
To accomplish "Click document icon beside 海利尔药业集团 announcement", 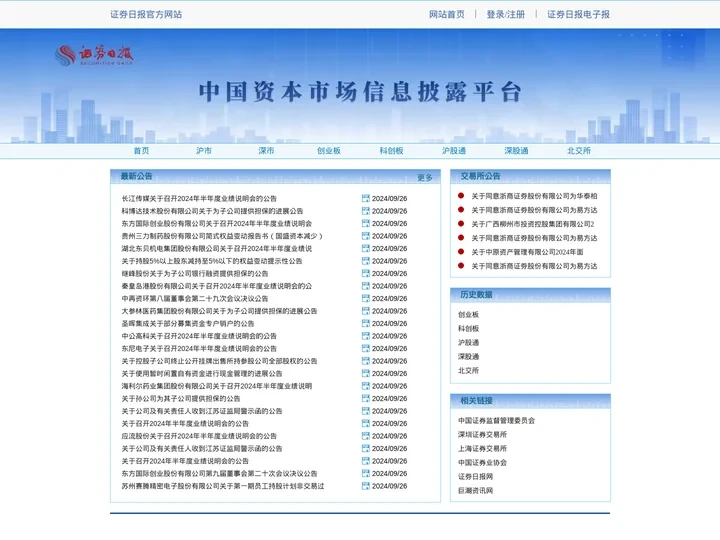I will 366,386.
